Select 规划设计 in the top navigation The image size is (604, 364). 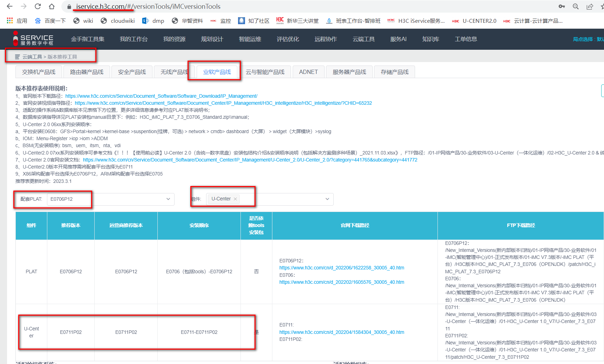pos(212,39)
